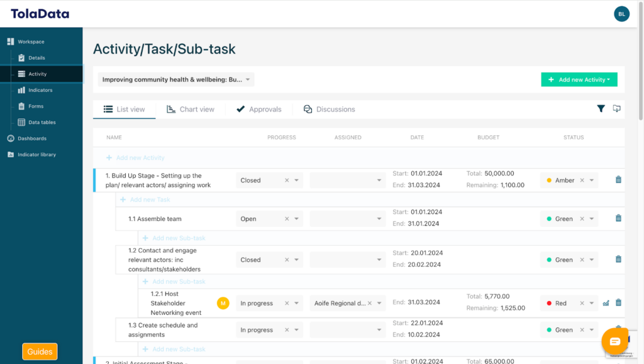This screenshot has height=364, width=644.
Task: Clear the Amber status value
Action: click(582, 180)
